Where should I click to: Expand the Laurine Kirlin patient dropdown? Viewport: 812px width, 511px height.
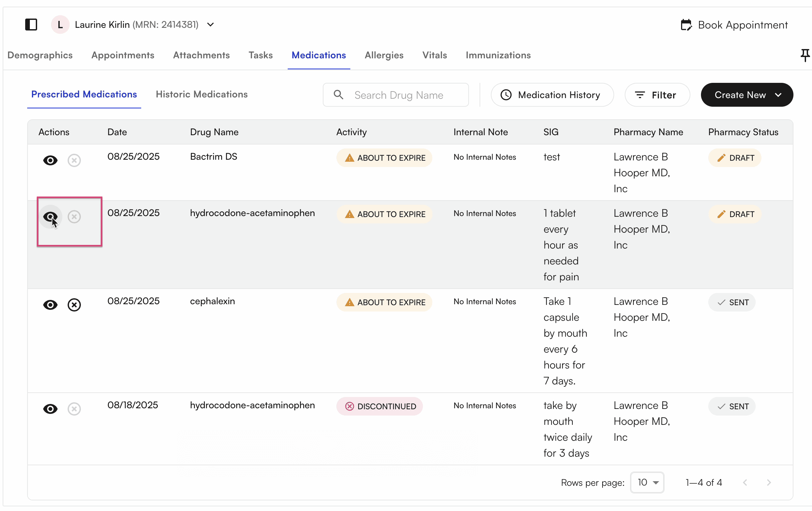(x=210, y=25)
